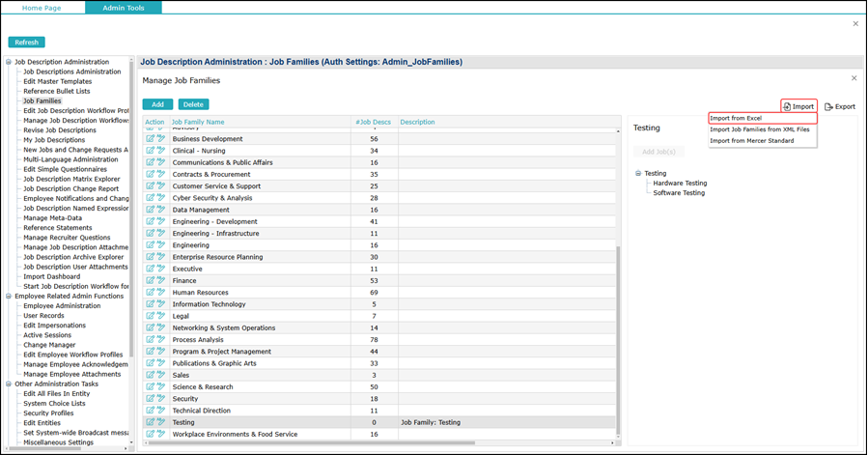Open the Import menu icon

[788, 107]
